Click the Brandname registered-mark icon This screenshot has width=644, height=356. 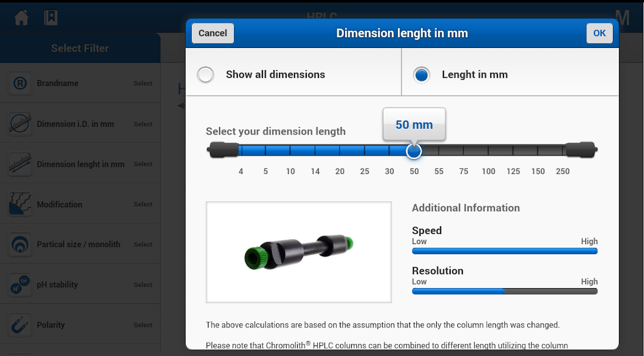click(20, 83)
